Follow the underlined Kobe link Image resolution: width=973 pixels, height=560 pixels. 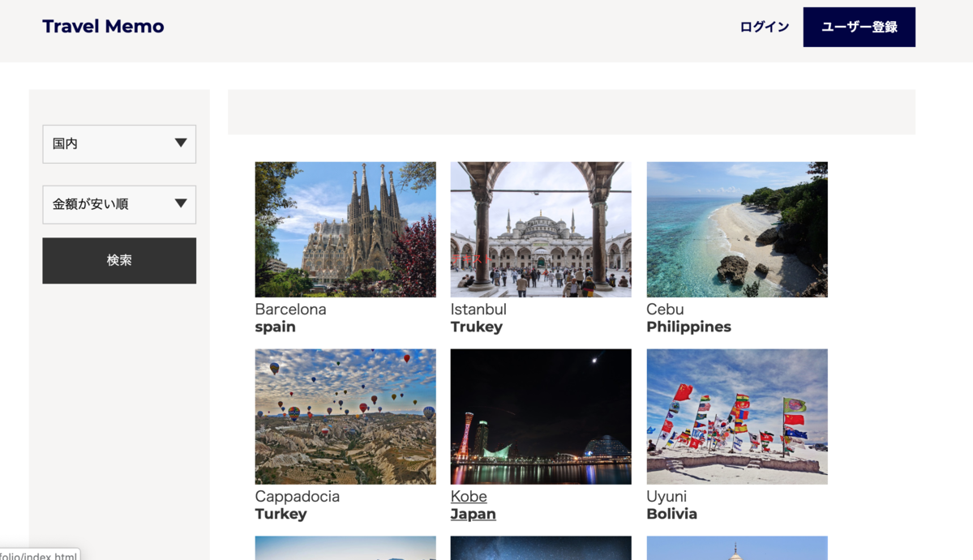469,497
